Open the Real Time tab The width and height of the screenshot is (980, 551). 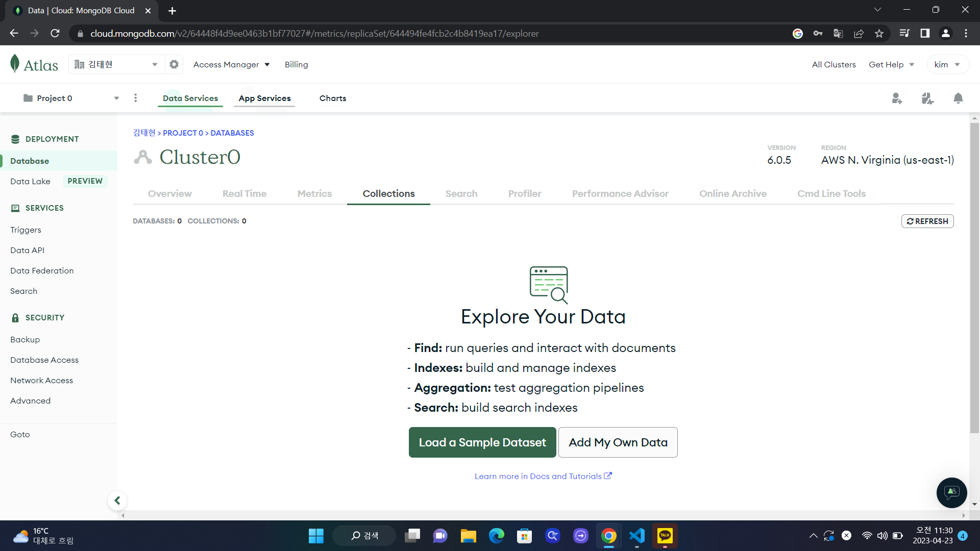point(244,193)
